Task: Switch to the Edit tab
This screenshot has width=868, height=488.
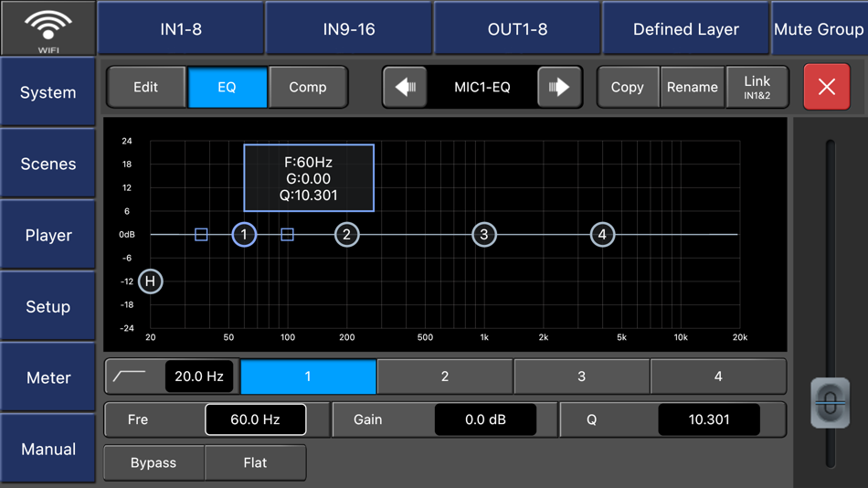Action: (146, 87)
